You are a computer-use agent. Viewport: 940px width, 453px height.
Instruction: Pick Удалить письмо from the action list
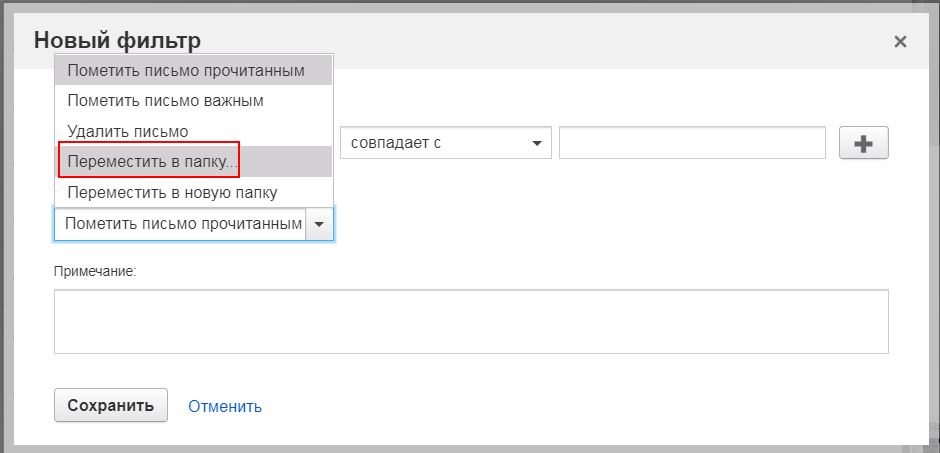tap(194, 131)
